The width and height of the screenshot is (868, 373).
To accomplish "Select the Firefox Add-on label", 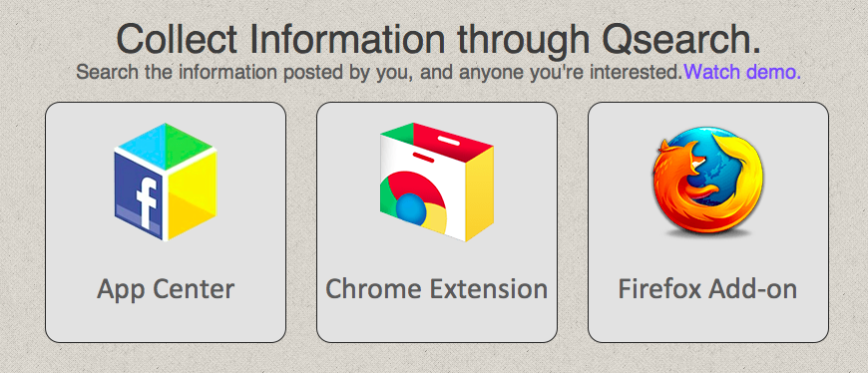I will (x=707, y=289).
